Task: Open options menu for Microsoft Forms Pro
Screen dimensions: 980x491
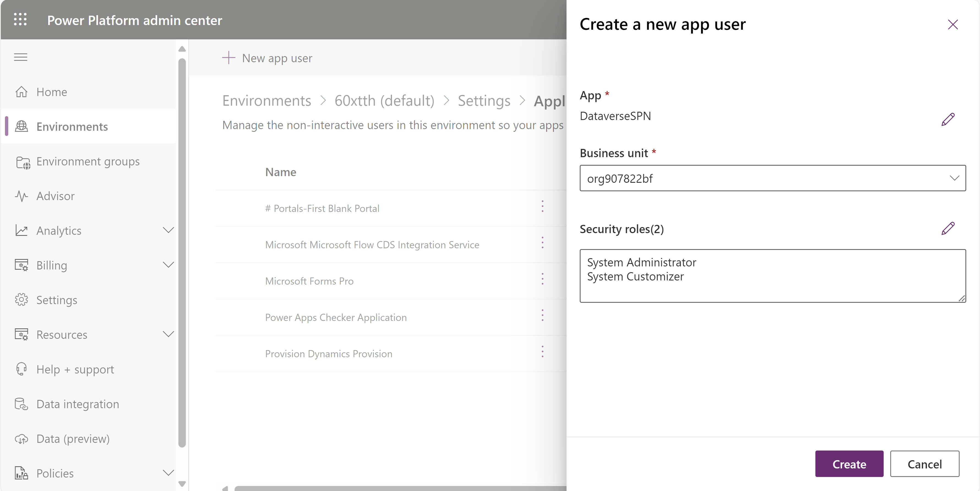Action: (x=543, y=279)
